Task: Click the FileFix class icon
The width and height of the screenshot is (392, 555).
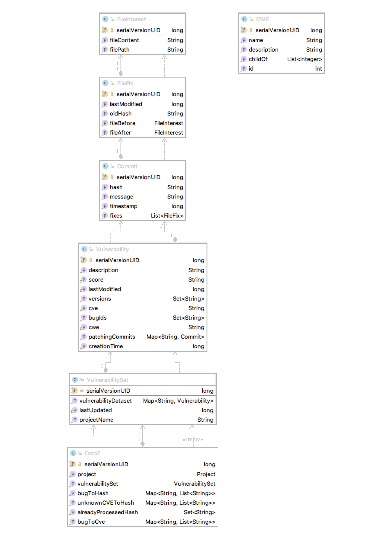Action: [105, 83]
